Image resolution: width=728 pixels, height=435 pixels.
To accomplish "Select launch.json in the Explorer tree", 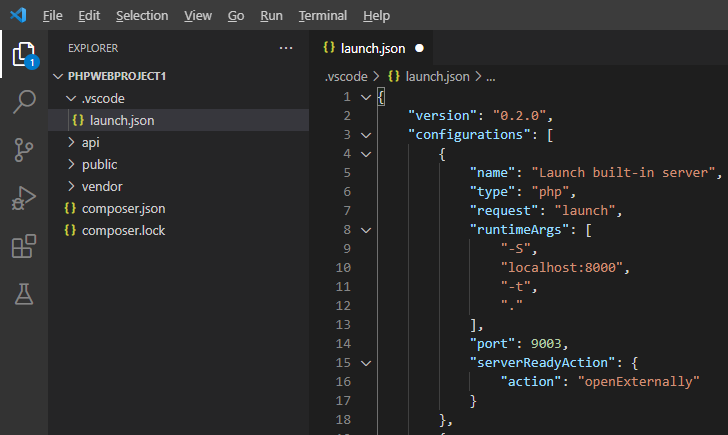I will coord(179,120).
